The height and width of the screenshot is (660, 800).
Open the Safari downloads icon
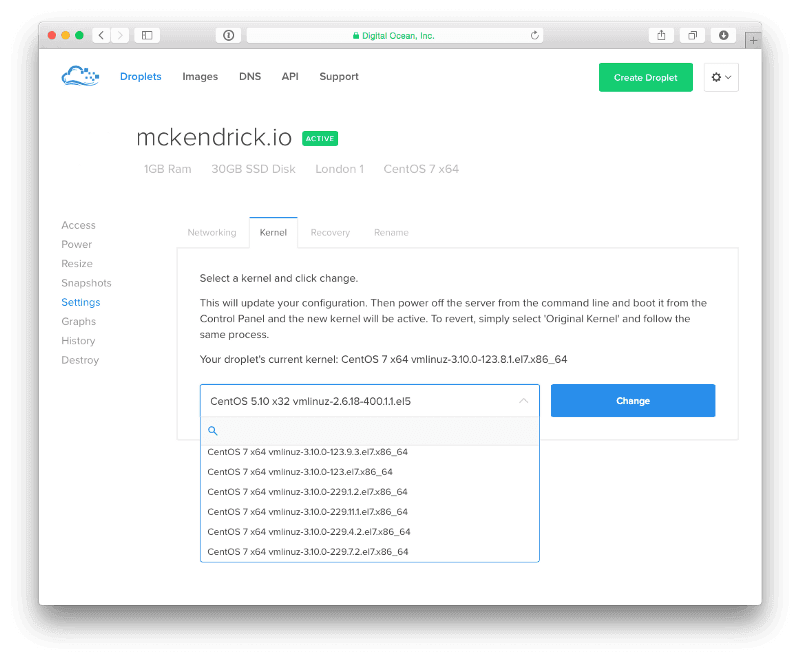(724, 35)
